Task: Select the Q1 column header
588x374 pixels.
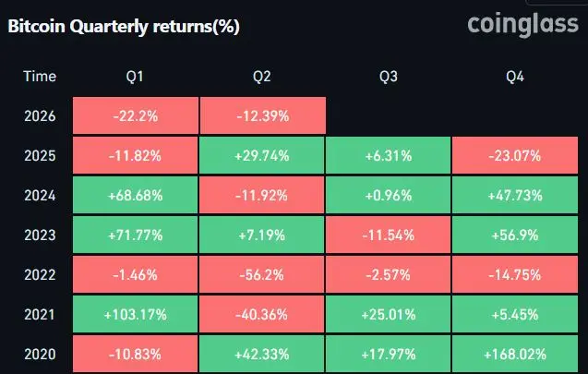Action: tap(135, 77)
